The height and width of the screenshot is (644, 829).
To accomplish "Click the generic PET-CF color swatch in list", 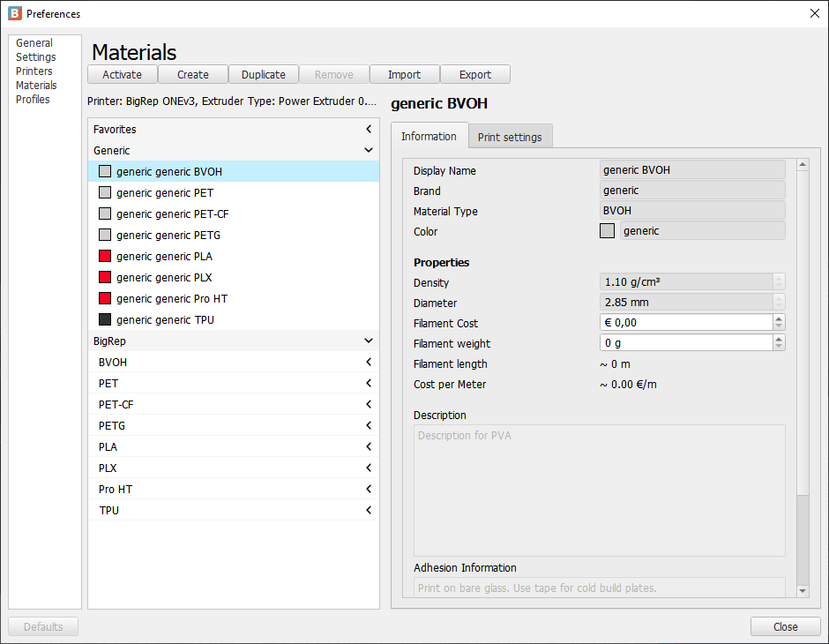I will (x=105, y=213).
